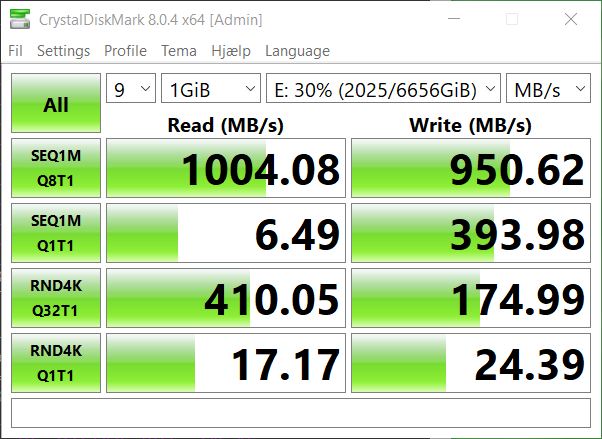The image size is (602, 439).
Task: Run the SEQ1M Q8T1 test
Action: [x=56, y=168]
